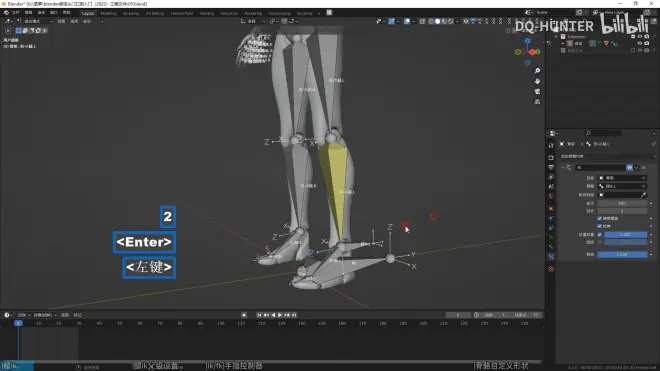Viewport: 660px width, 371px height.
Task: Toggle perspective/orthographic grid icon
Action: pyautogui.click(x=537, y=102)
